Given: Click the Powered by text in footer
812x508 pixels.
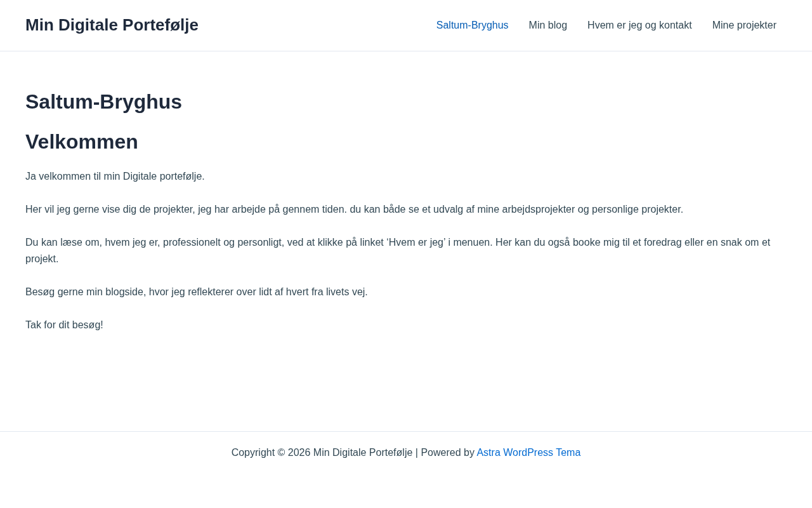Looking at the screenshot, I should click(x=447, y=453).
